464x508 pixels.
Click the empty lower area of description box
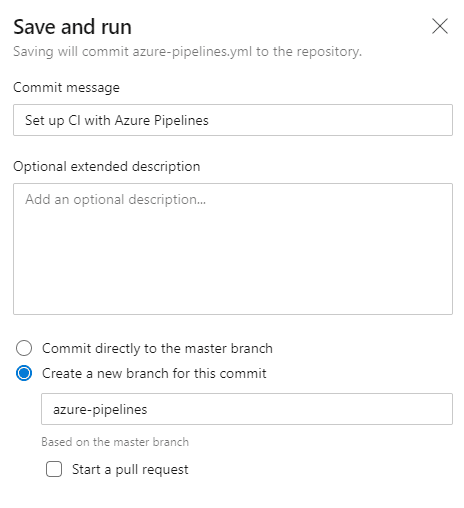[233, 267]
